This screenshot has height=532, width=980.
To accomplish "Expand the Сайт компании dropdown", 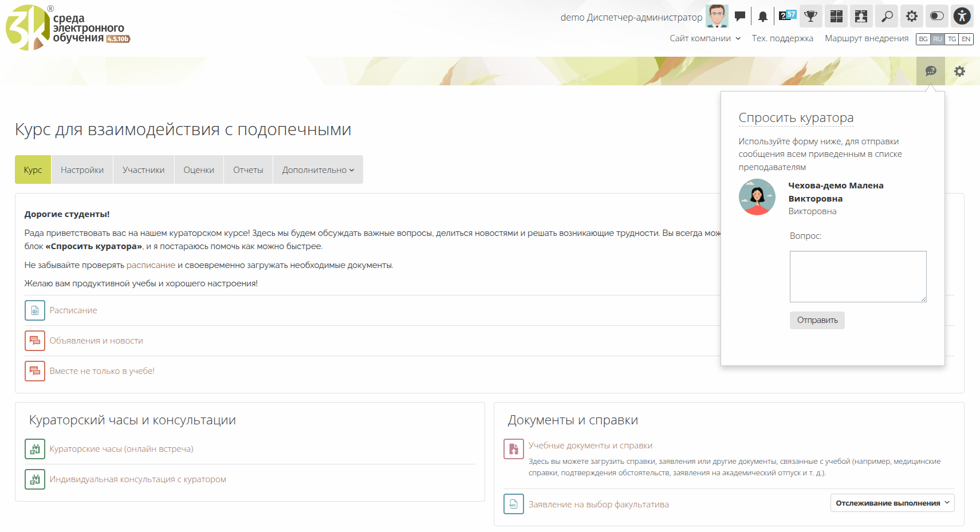I will 705,38.
